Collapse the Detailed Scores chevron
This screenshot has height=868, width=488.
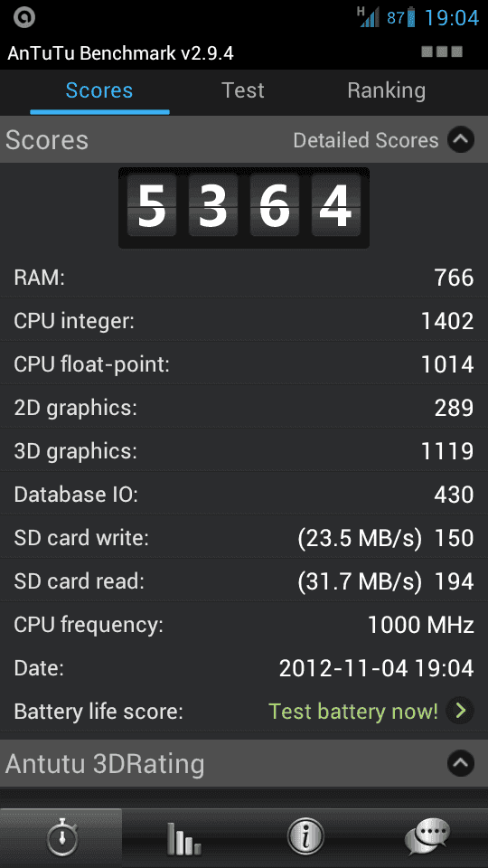coord(461,140)
